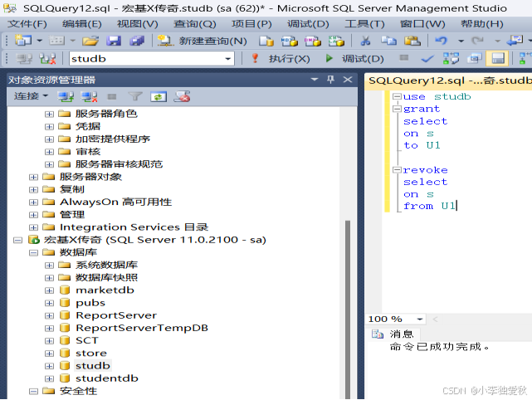Open the 调试(D) menu in menu bar
Viewport: 532px width, 400px height.
coord(308,24)
